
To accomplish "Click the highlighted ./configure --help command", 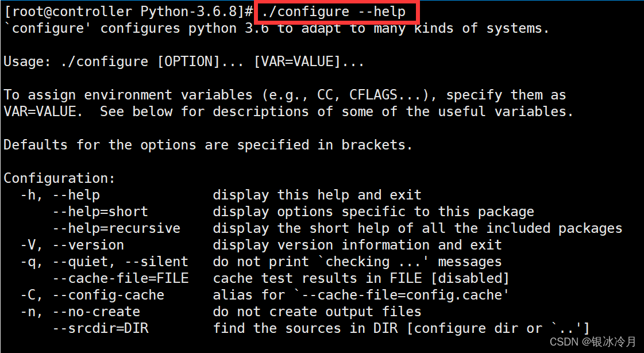I will tap(333, 11).
